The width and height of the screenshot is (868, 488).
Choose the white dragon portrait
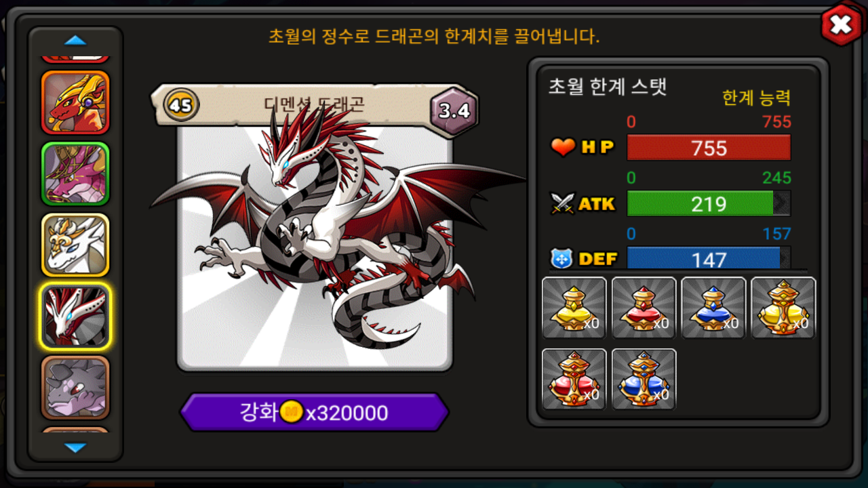point(75,245)
